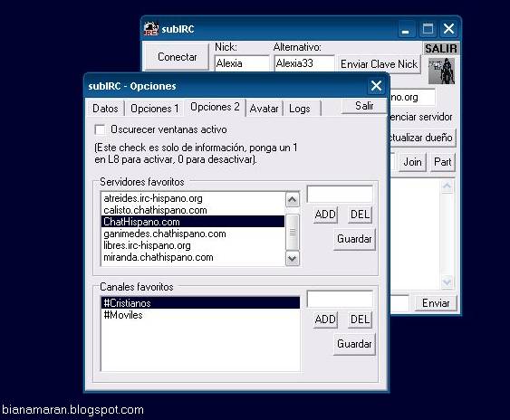The width and height of the screenshot is (510, 420).
Task: Click Guardar in Servidores favoritos
Action: 354,239
